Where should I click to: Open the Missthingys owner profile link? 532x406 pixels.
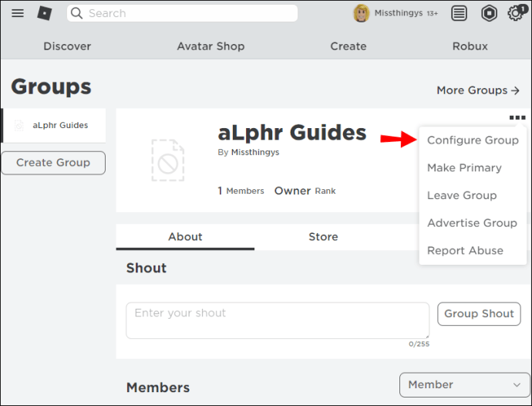(x=255, y=152)
